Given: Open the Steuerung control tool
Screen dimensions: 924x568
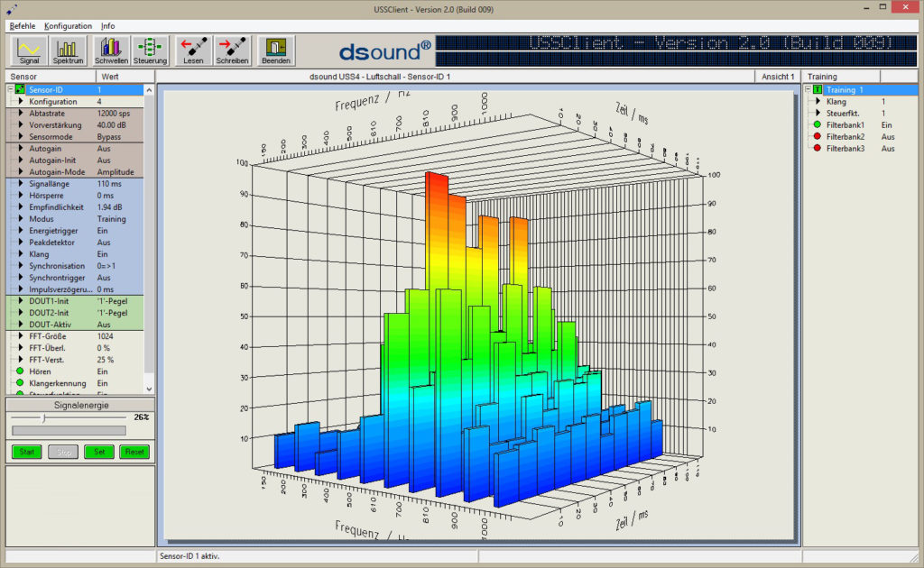Looking at the screenshot, I should pyautogui.click(x=150, y=50).
